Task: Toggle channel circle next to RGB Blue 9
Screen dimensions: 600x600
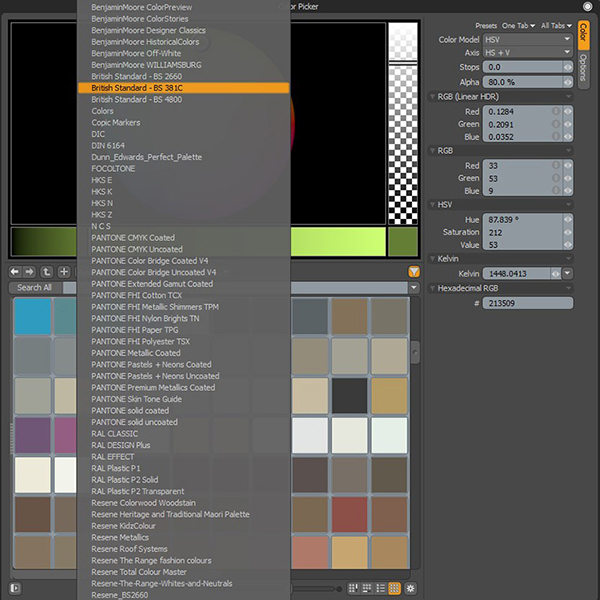Action: point(556,191)
